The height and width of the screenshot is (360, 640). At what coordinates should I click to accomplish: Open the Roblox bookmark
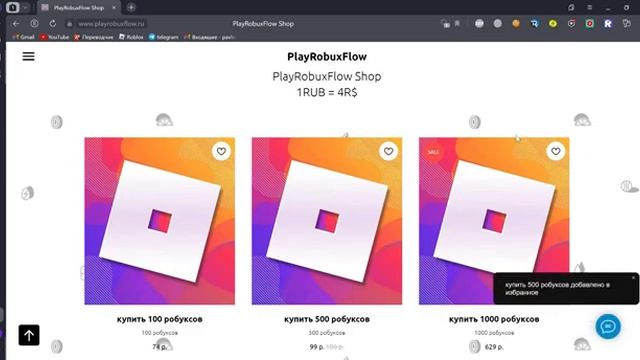[x=131, y=37]
